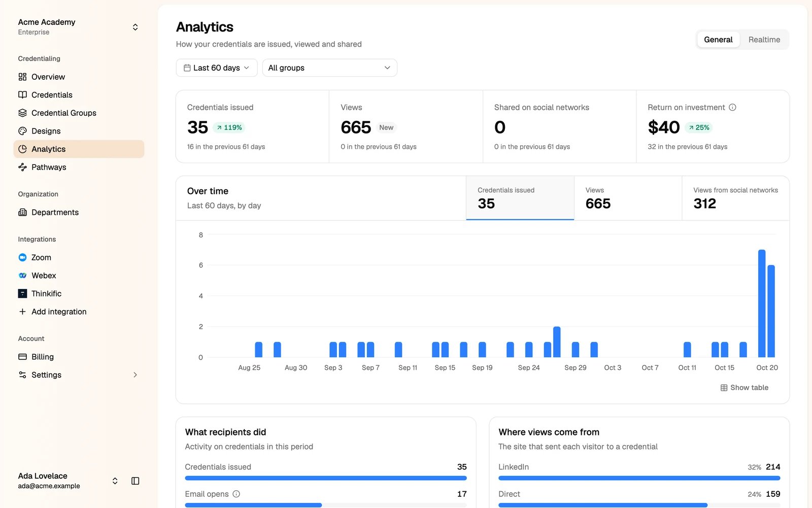Open the All groups filter dropdown

[x=329, y=68]
